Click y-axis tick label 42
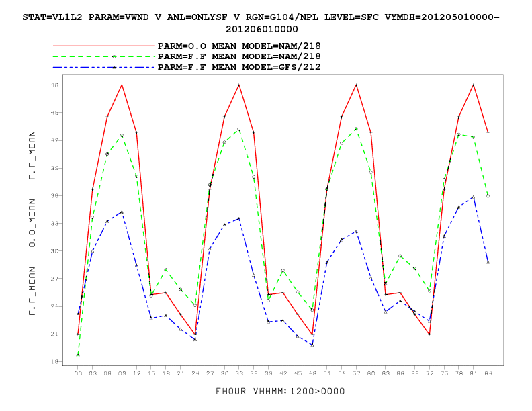 pyautogui.click(x=54, y=140)
